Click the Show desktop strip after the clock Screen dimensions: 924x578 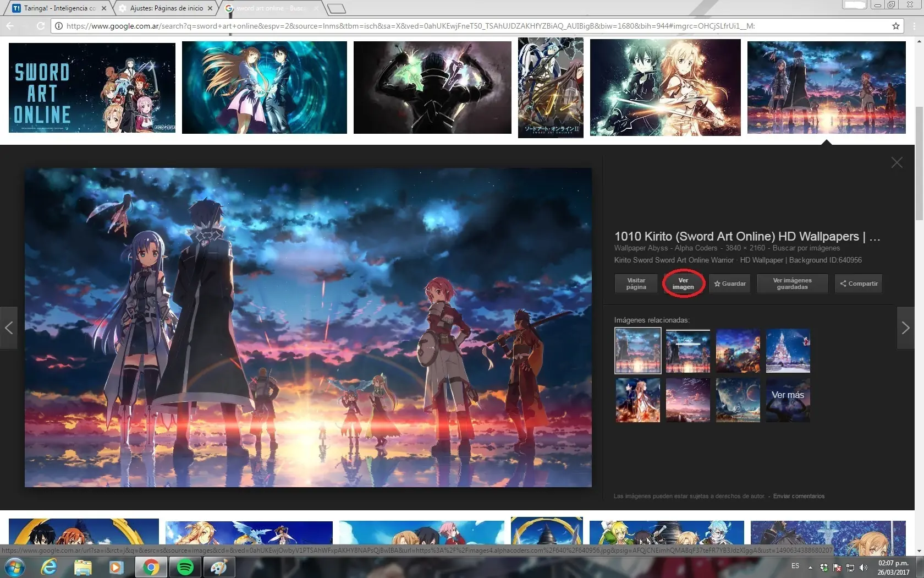tap(920, 567)
